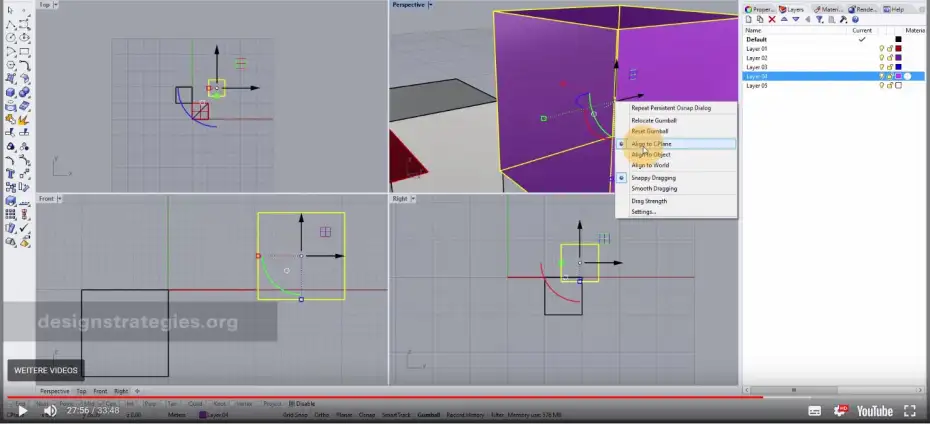The image size is (930, 424).
Task: Open the Front viewport title dropdown arrow
Action: point(60,199)
